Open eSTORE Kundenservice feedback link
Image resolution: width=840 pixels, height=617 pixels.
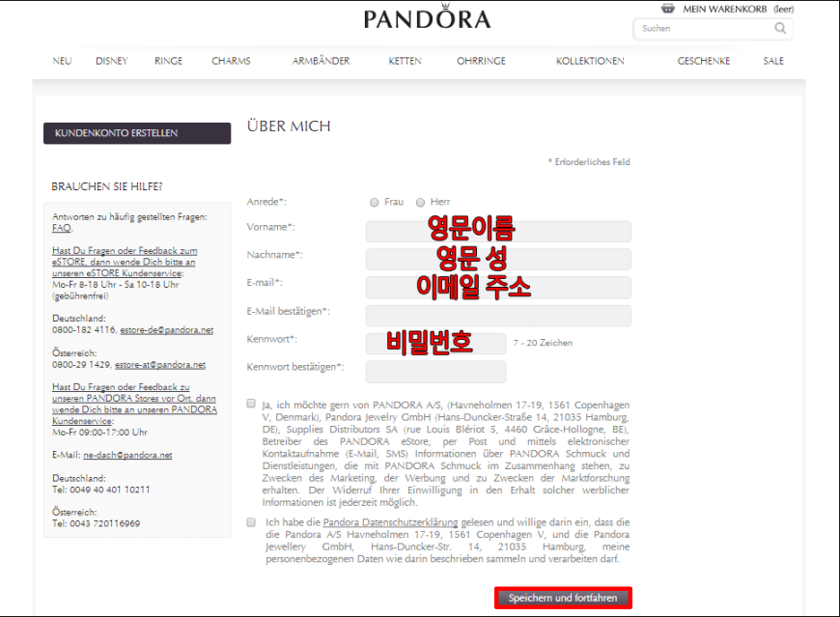[x=125, y=262]
